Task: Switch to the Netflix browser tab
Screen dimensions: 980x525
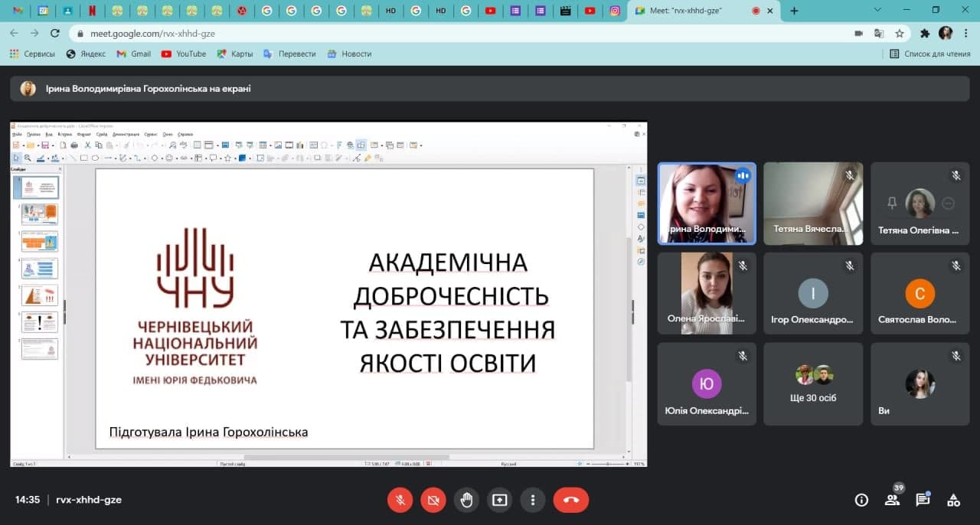Action: click(x=93, y=11)
